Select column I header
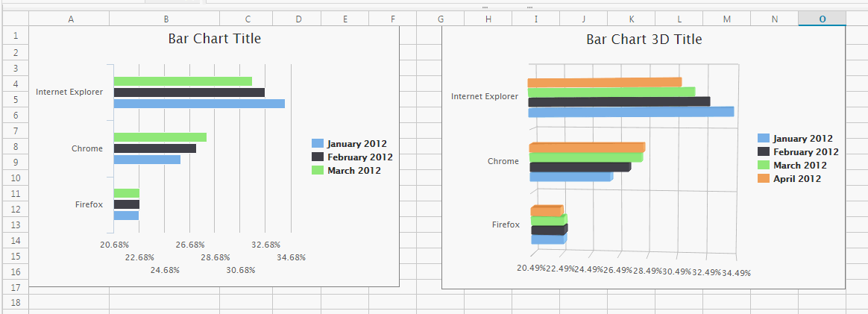 (x=536, y=19)
